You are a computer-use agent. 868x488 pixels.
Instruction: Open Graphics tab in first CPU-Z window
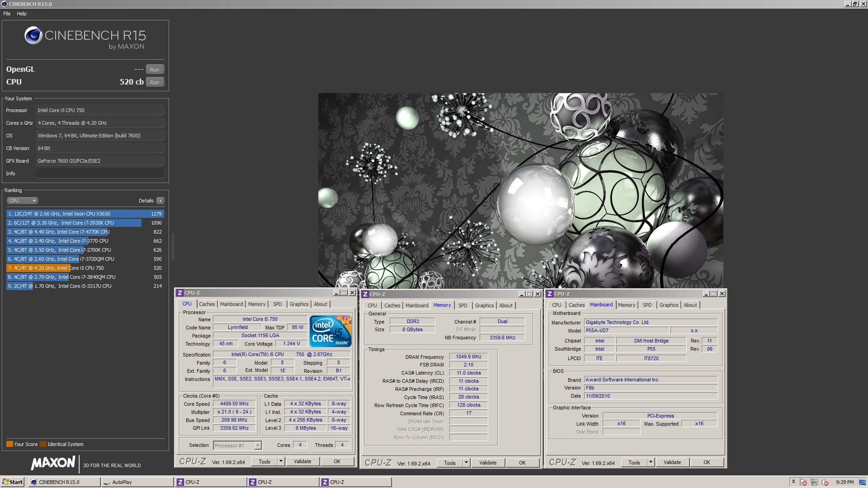[x=299, y=304]
